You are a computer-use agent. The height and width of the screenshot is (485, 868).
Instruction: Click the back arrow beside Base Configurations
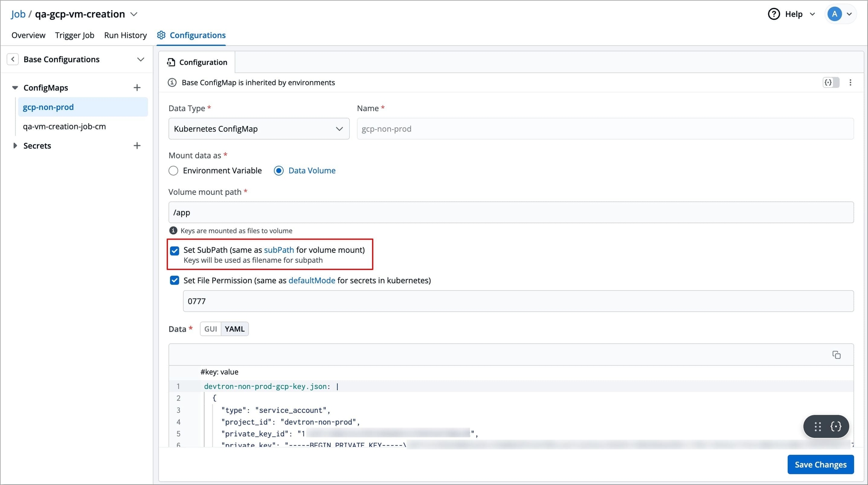pyautogui.click(x=13, y=60)
